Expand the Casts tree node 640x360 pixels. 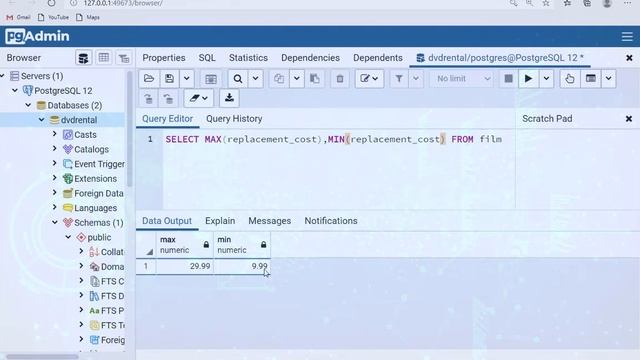point(55,134)
